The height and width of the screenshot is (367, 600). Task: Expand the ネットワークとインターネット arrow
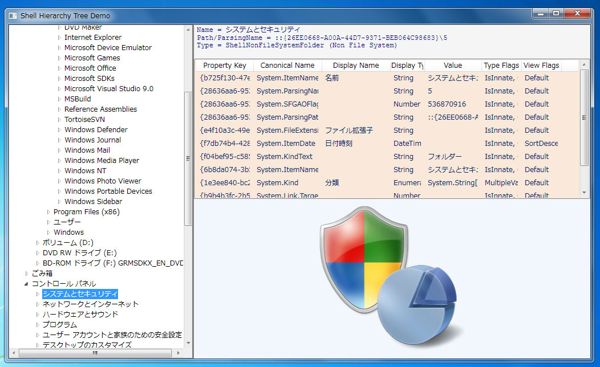pos(37,304)
